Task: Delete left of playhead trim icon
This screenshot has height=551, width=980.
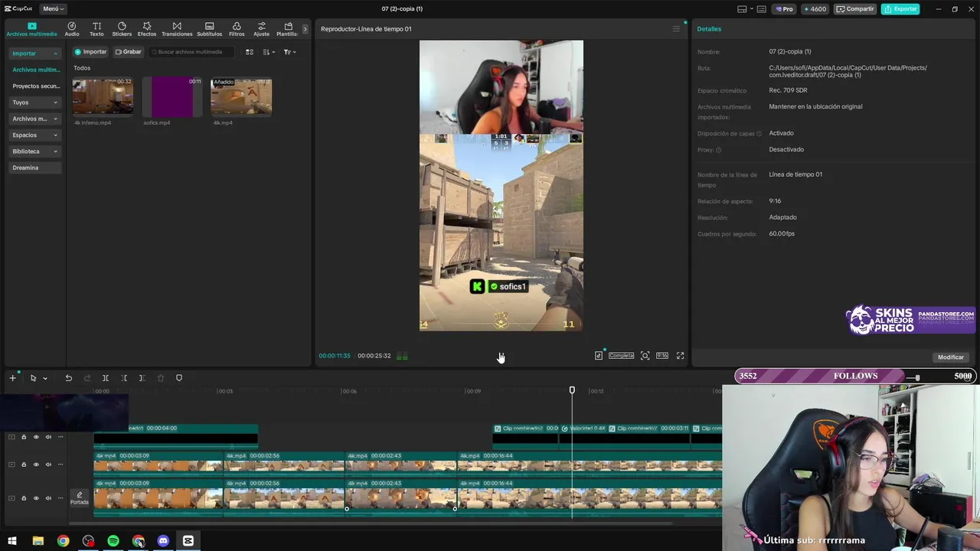Action: coord(124,378)
